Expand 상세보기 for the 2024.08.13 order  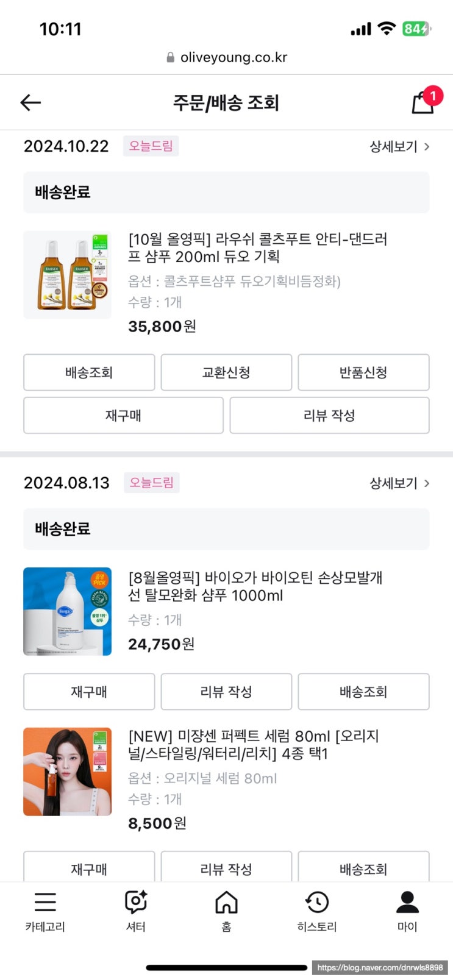pos(399,483)
